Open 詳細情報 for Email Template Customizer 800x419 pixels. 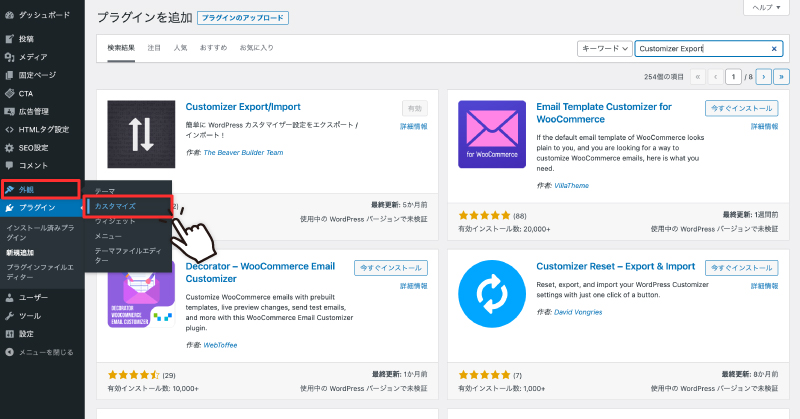coord(764,126)
